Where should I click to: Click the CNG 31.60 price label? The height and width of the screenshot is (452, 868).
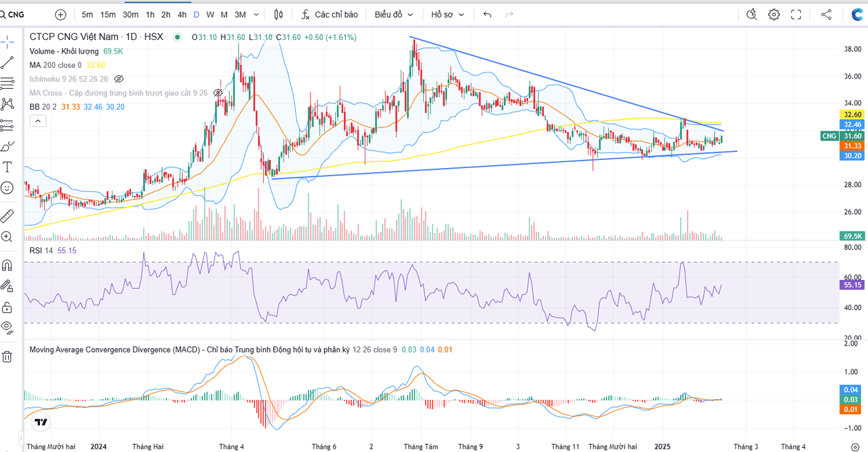pyautogui.click(x=842, y=136)
